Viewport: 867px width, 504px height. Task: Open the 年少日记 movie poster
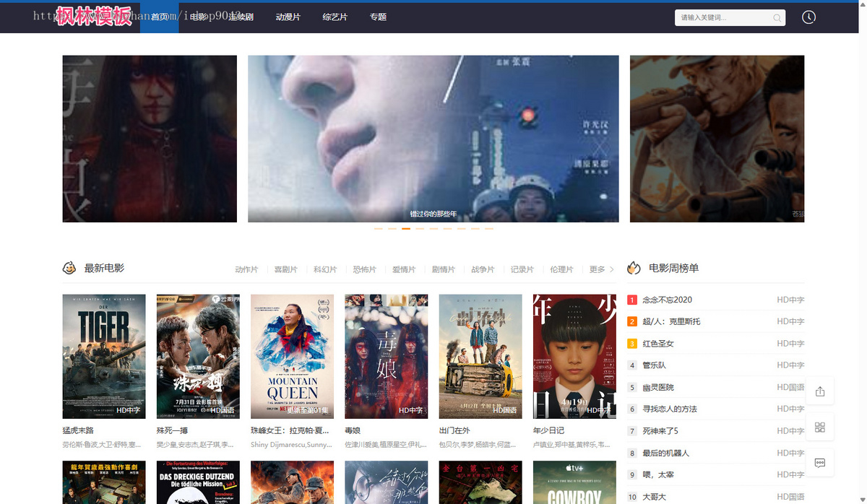coord(574,356)
